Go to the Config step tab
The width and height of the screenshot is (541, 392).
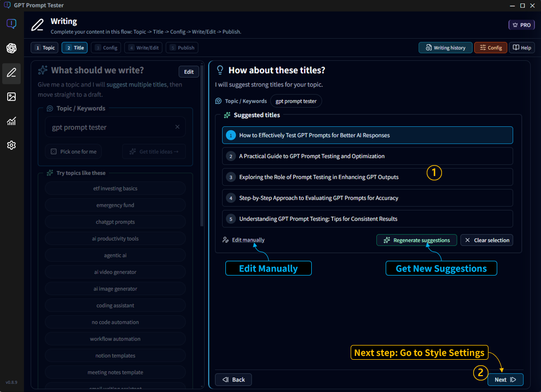(106, 48)
